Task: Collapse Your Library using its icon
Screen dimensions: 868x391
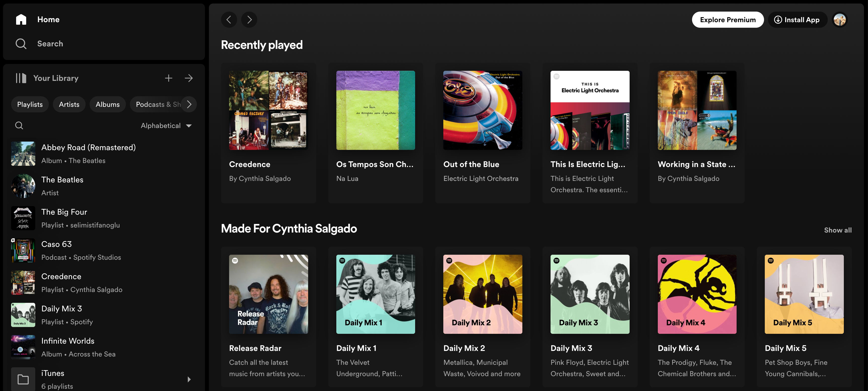Action: coord(21,78)
